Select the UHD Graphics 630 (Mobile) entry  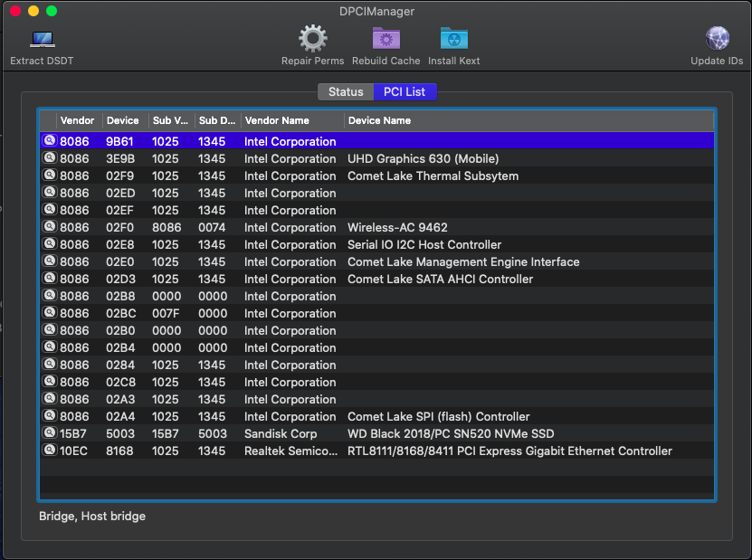point(377,158)
